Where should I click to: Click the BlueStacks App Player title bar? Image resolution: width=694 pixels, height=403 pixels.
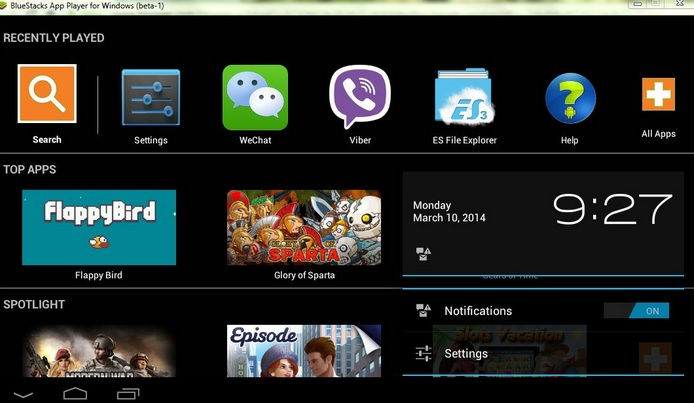pyautogui.click(x=347, y=6)
